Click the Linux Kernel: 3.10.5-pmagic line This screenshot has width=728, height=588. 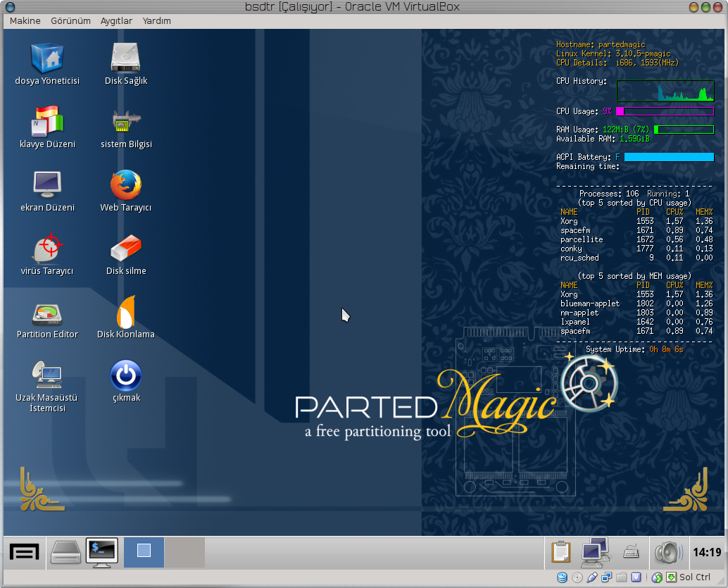click(613, 54)
